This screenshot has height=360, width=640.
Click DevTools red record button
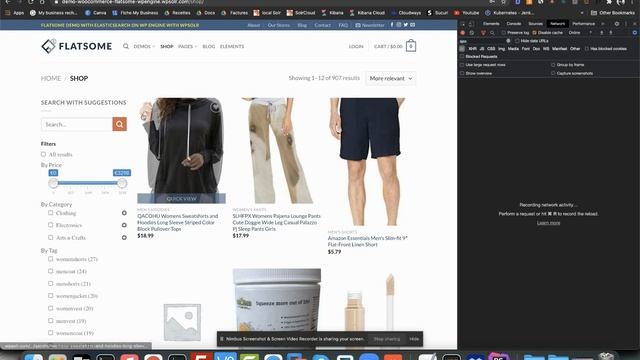coord(462,33)
